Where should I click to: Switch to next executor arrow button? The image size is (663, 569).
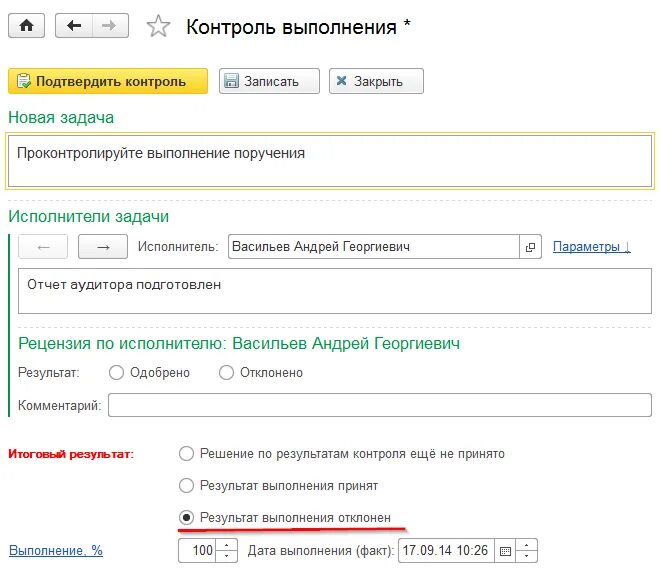[102, 247]
